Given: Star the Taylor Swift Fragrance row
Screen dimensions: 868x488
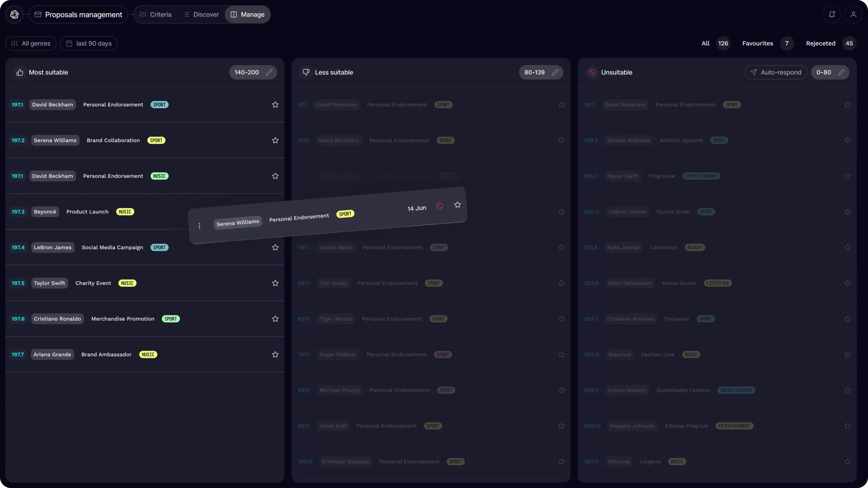Looking at the screenshot, I should 848,176.
